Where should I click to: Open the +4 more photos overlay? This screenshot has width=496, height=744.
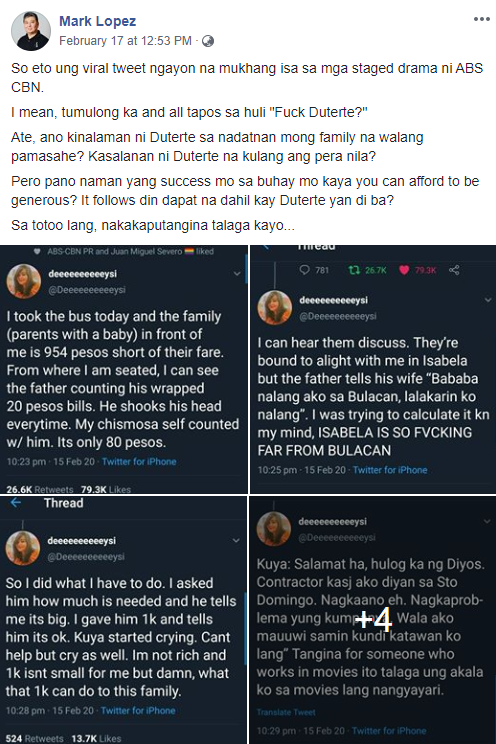(x=373, y=620)
